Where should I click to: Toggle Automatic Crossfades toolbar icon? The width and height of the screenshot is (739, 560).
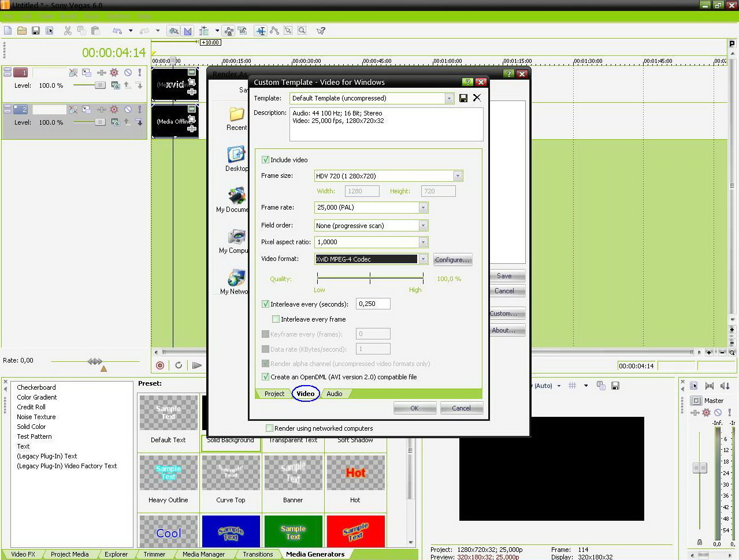click(x=188, y=31)
